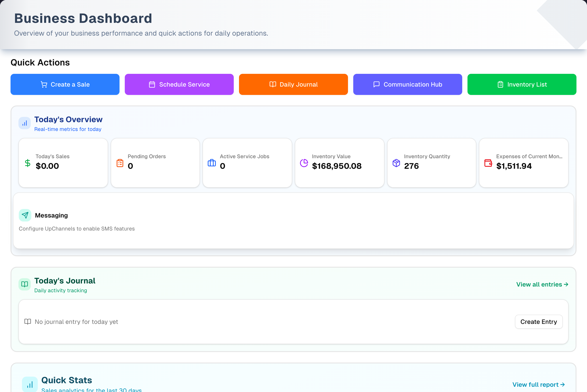587x392 pixels.
Task: Click the Inventory Quantity 276 value
Action: [x=411, y=166]
